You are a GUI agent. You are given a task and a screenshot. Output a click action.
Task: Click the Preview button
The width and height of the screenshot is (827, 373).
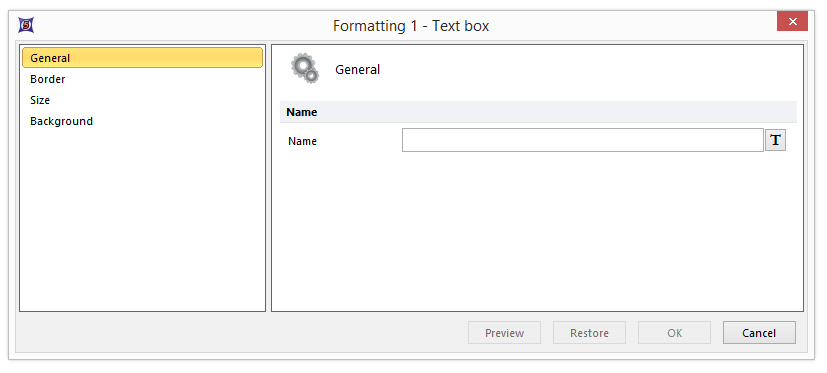[504, 333]
